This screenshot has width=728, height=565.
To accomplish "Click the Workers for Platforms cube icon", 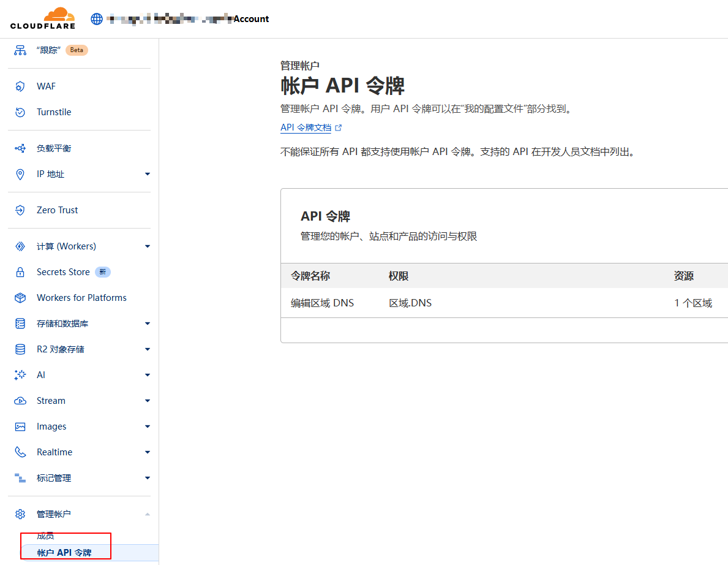I will (x=20, y=298).
